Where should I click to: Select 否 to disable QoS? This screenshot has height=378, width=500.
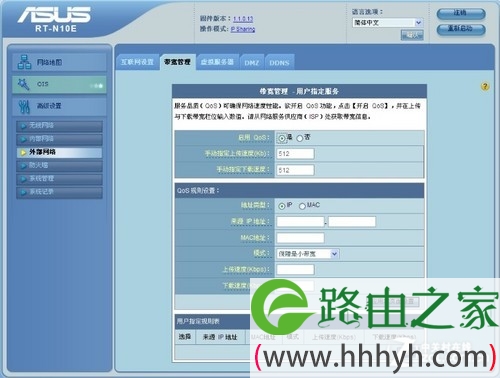pos(300,138)
